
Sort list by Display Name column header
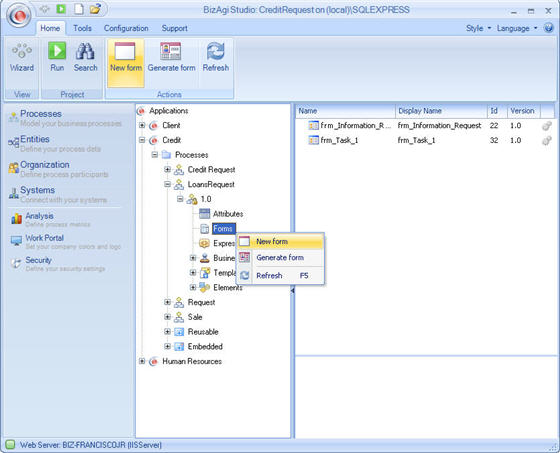(441, 111)
